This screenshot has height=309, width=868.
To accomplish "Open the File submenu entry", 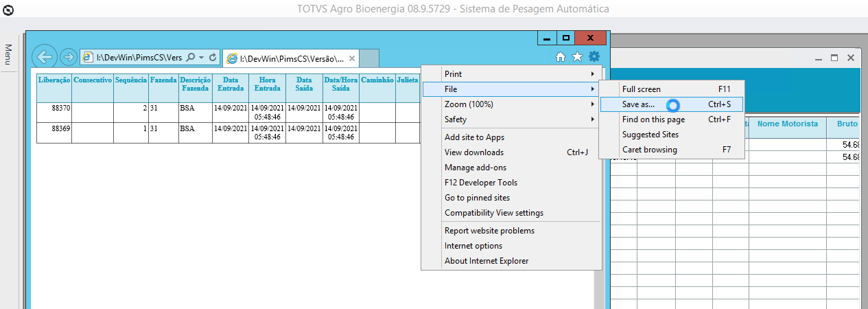I will point(511,89).
